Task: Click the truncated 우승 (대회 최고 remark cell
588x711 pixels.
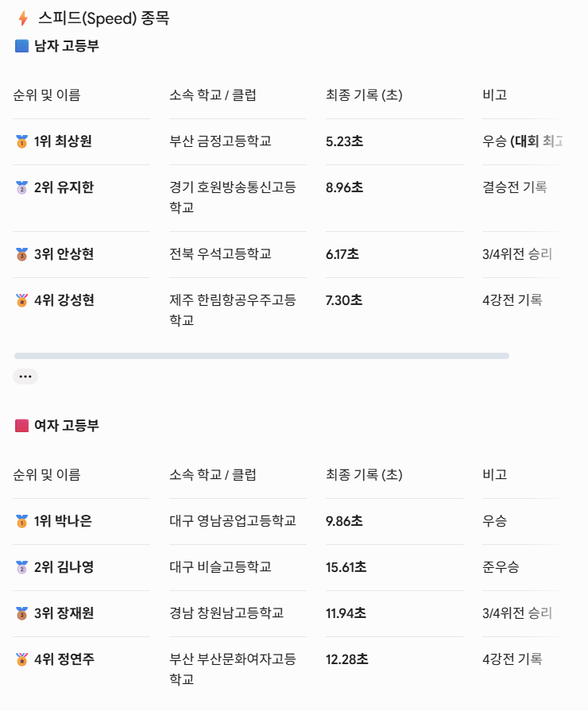Action: [x=522, y=141]
